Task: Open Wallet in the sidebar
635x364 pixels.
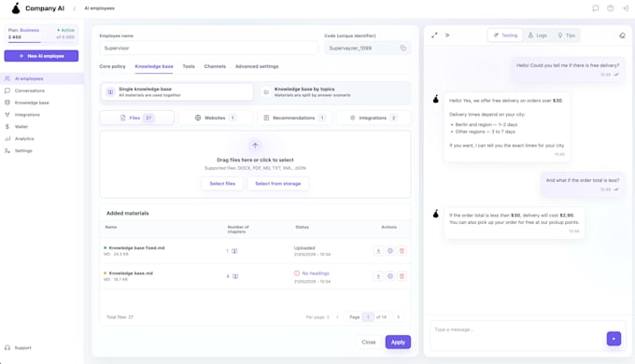Action: (42, 127)
